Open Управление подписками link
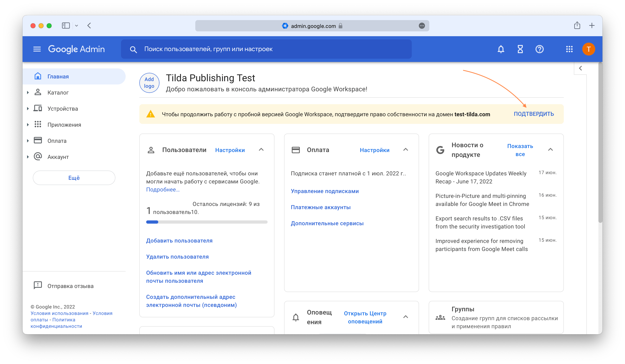The height and width of the screenshot is (364, 625). 325,191
